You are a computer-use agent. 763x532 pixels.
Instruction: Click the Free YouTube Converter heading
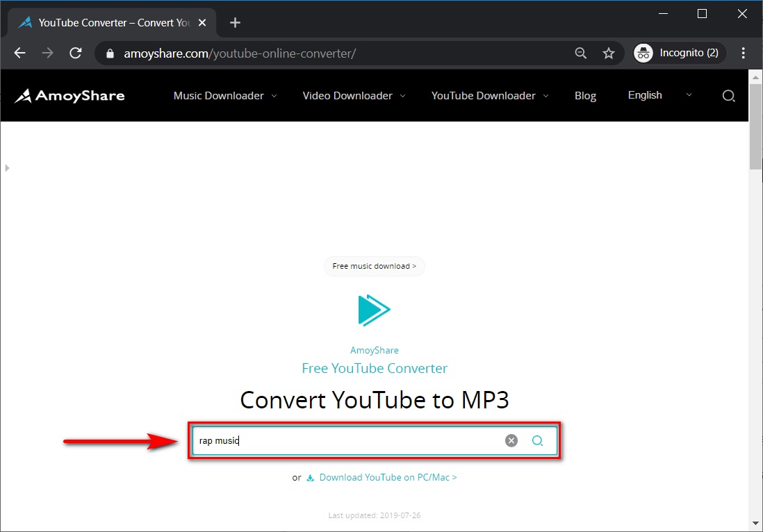coord(374,368)
